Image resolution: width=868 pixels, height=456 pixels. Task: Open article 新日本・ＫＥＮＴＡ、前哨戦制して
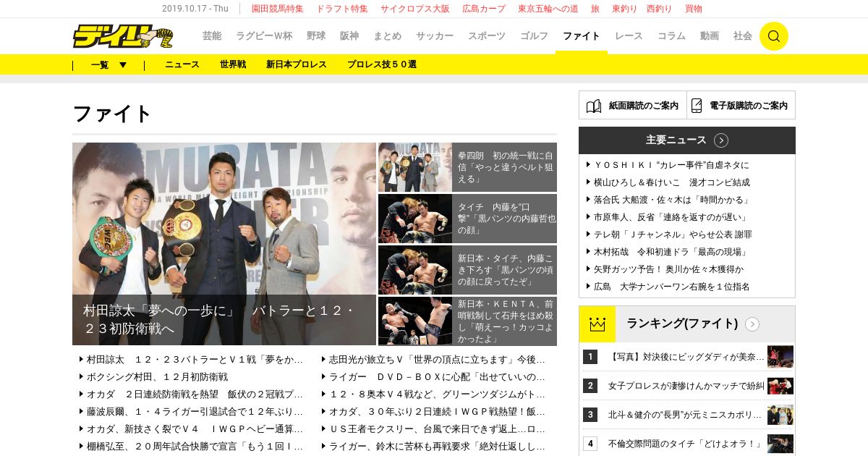tap(506, 321)
